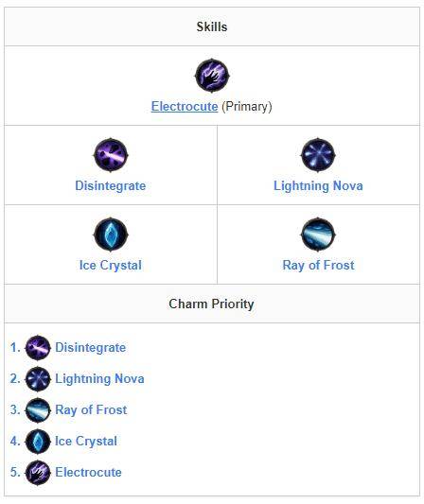This screenshot has width=424, height=504.
Task: Click the large Lightning Nova skill icon
Action: [318, 155]
